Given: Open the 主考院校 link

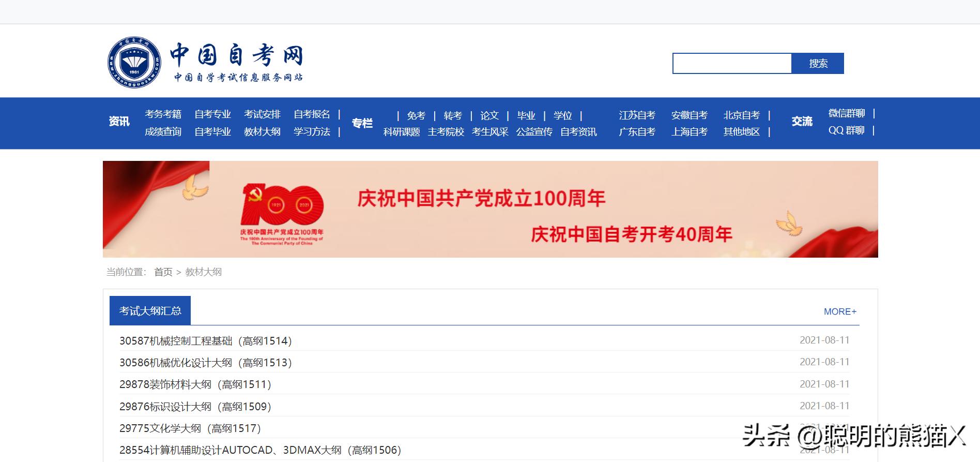Looking at the screenshot, I should pos(446,132).
